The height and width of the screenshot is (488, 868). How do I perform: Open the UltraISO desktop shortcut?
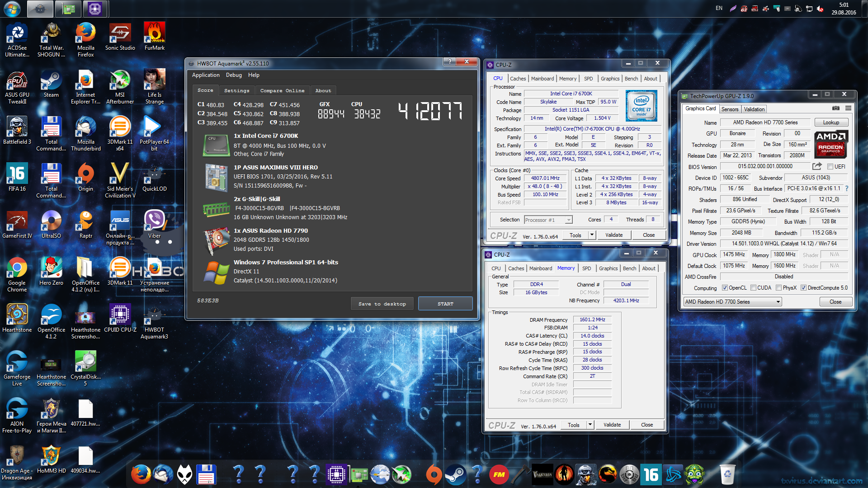[x=51, y=225]
